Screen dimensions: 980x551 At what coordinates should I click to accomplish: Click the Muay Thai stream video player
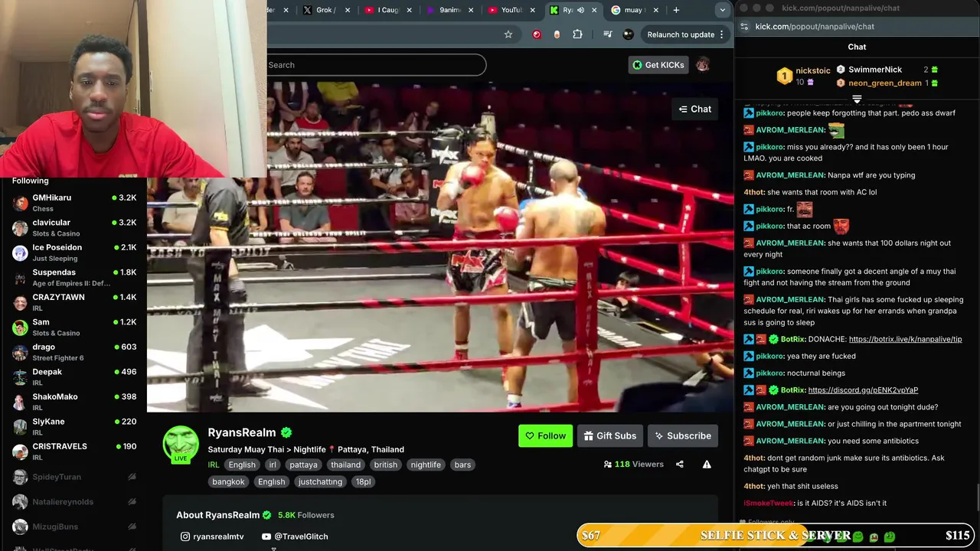coord(440,246)
